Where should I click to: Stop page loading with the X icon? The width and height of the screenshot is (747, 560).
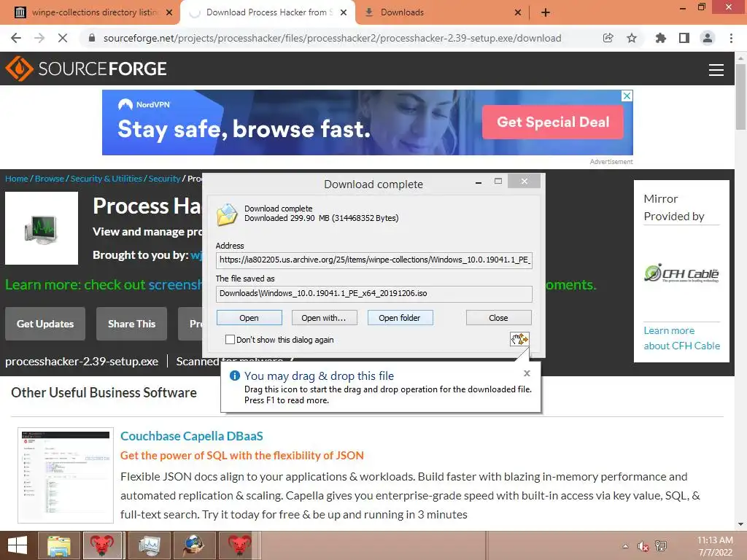63,38
